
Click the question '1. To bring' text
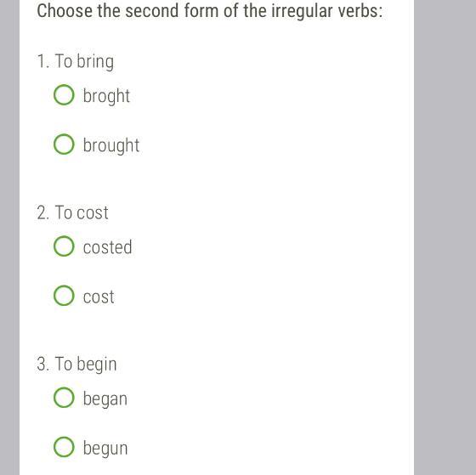tap(76, 62)
